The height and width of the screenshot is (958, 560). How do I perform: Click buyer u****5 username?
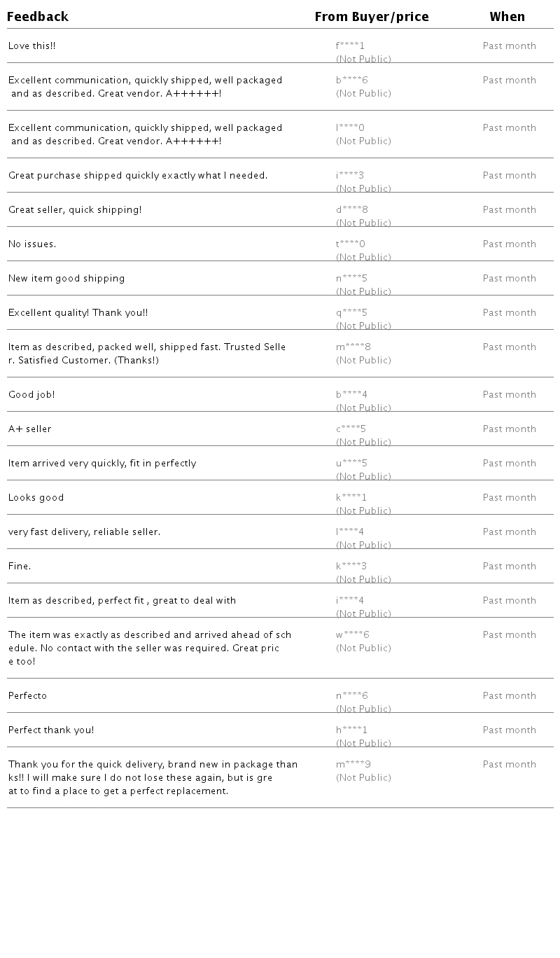pos(352,464)
